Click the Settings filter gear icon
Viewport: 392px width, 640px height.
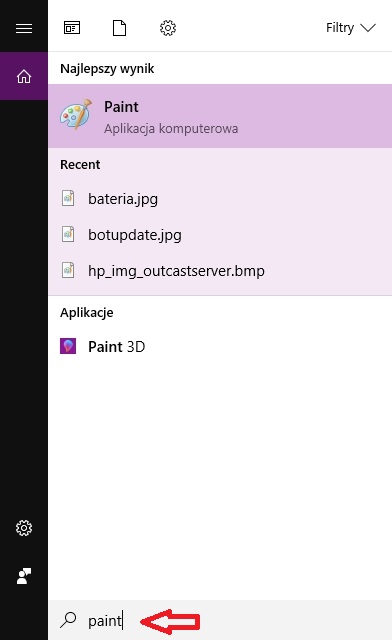(x=168, y=28)
